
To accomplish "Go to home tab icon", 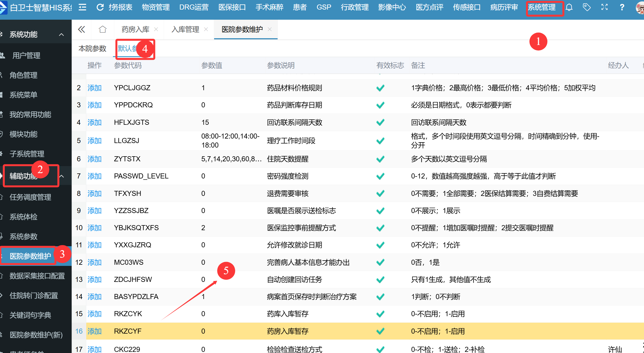I will (103, 29).
